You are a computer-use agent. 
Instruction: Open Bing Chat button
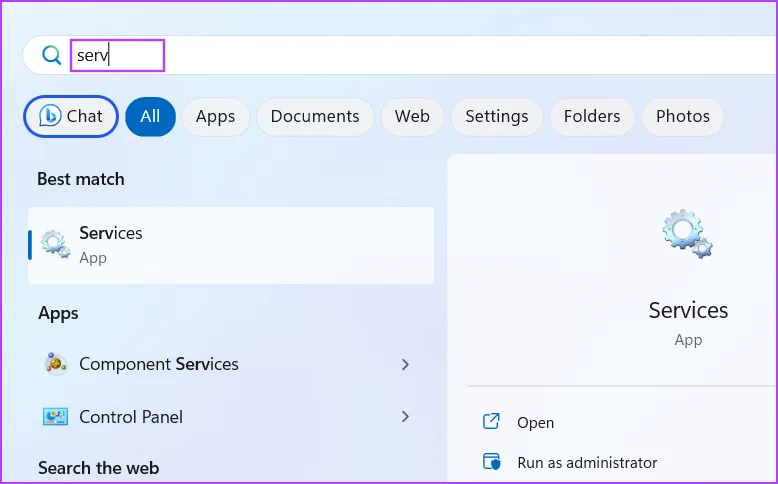point(71,116)
